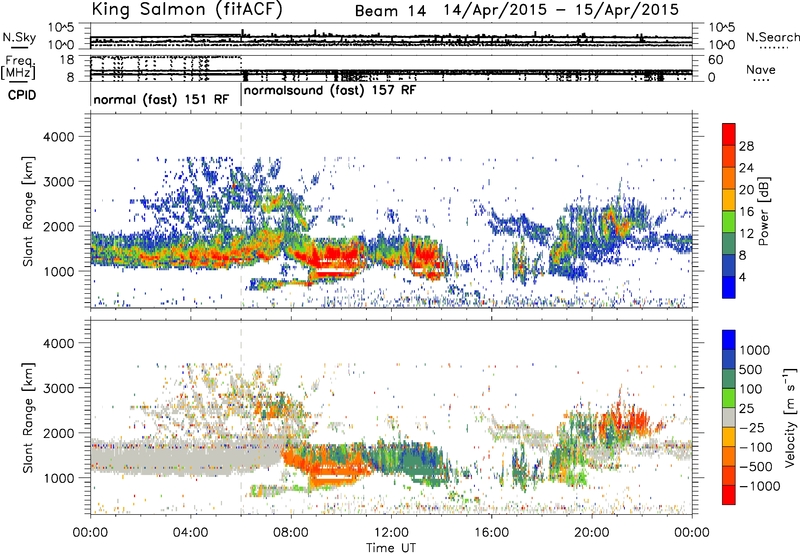The width and height of the screenshot is (800, 554).
Task: Click the "18" tick on the frequency axis
Action: (x=67, y=60)
